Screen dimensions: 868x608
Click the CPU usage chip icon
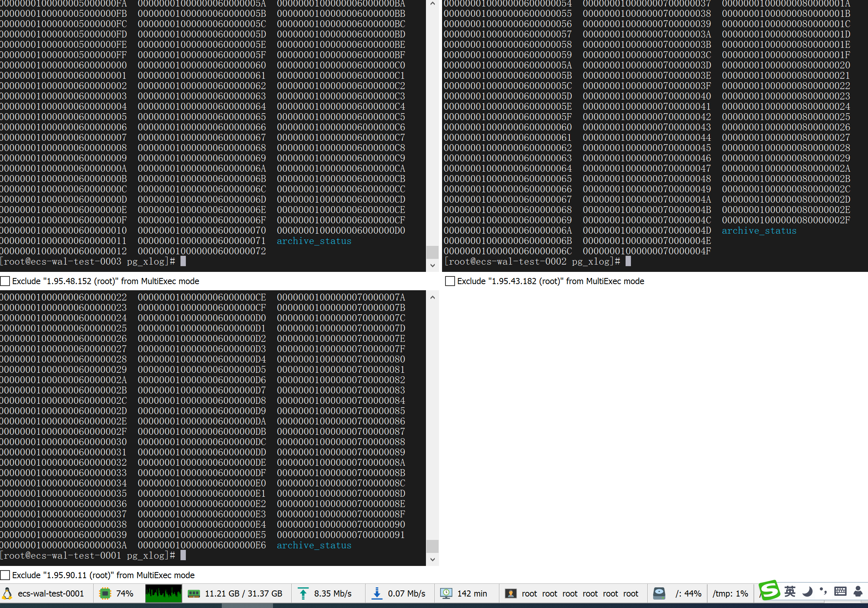click(105, 593)
